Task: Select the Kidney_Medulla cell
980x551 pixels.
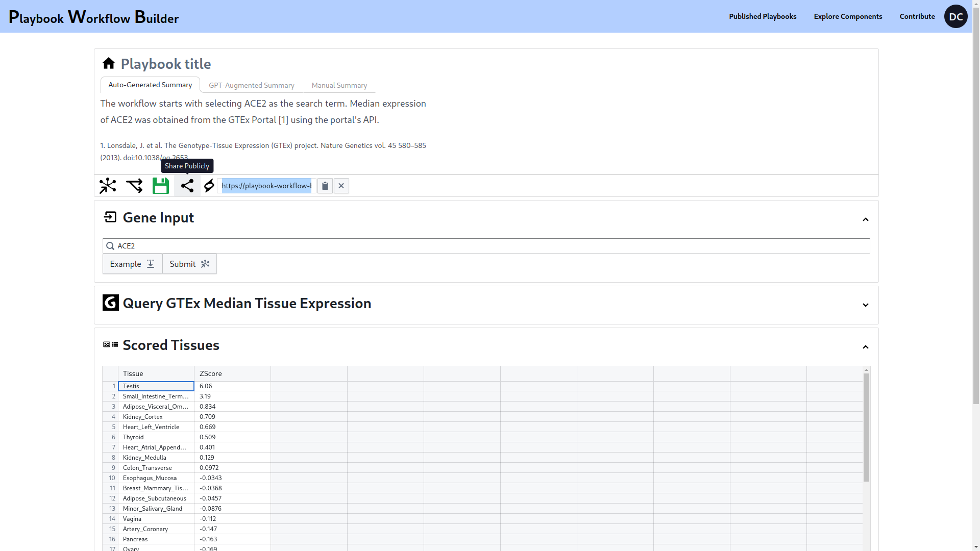Action: (x=156, y=458)
